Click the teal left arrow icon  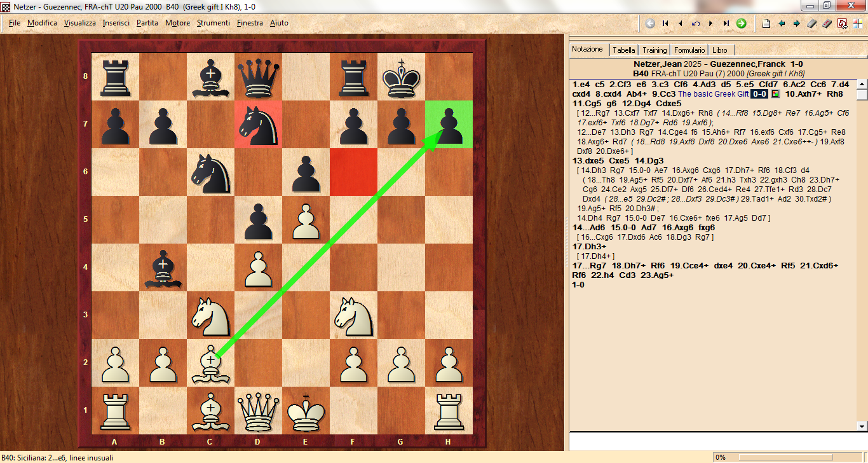point(782,24)
